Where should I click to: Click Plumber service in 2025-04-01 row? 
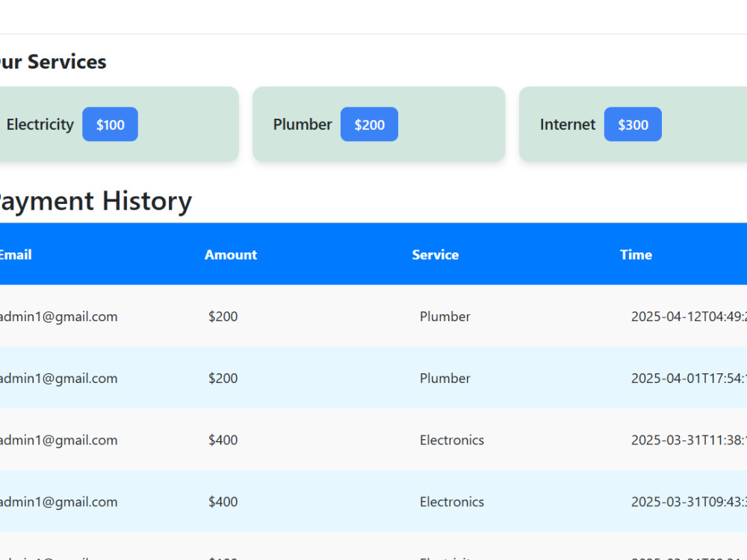click(445, 379)
